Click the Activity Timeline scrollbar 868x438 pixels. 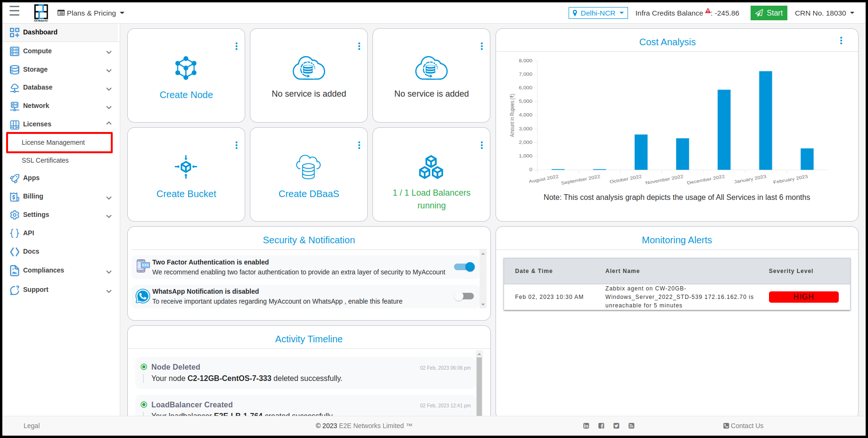pyautogui.click(x=479, y=386)
